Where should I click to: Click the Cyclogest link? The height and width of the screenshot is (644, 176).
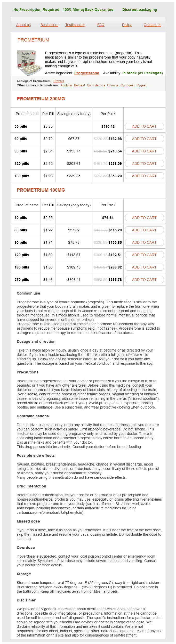[x=127, y=85]
